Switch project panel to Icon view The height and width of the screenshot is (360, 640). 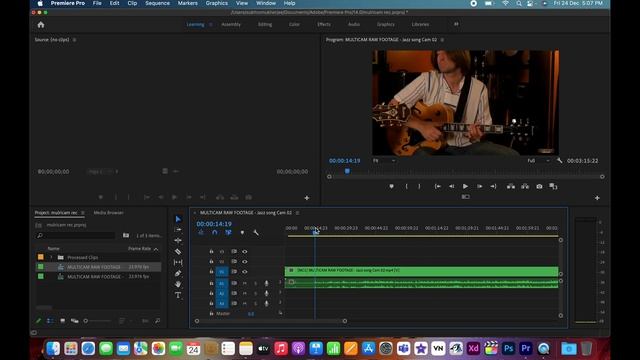click(62, 321)
